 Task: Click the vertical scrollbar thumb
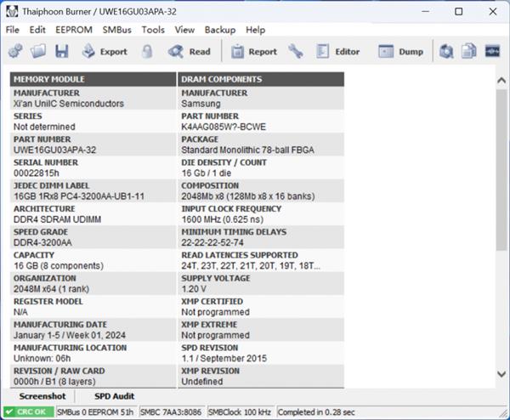point(501,169)
